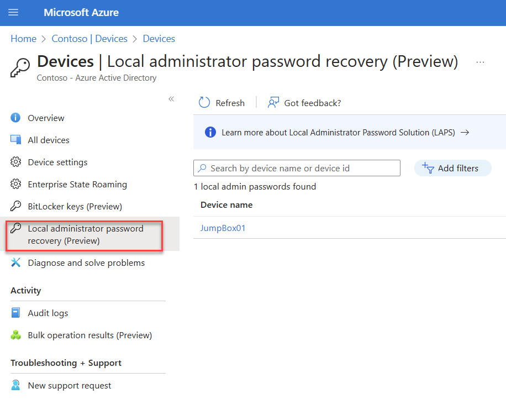The height and width of the screenshot is (420, 506).
Task: Collapse the sidebar with double-chevron
Action: (x=171, y=99)
